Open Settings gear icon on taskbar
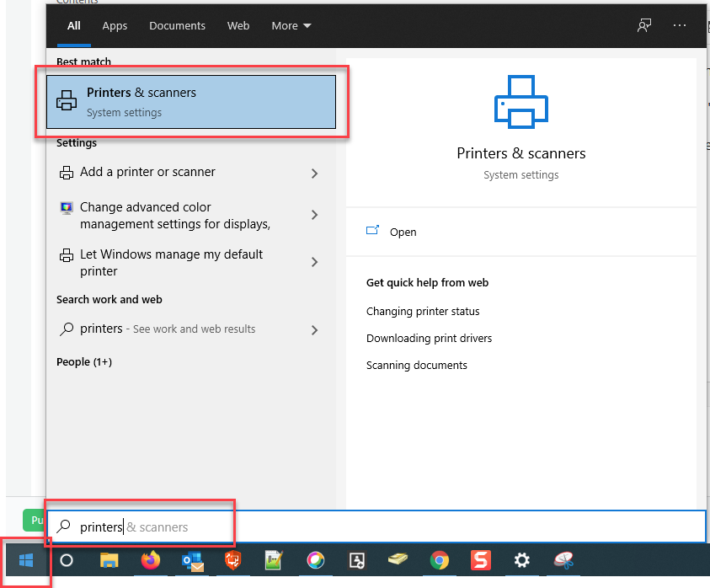Screen dimensions: 710x588 [x=522, y=560]
